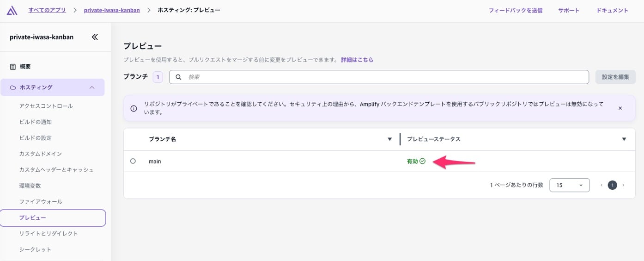Click the AWS Amplify logo icon
The height and width of the screenshot is (261, 644).
(x=12, y=10)
